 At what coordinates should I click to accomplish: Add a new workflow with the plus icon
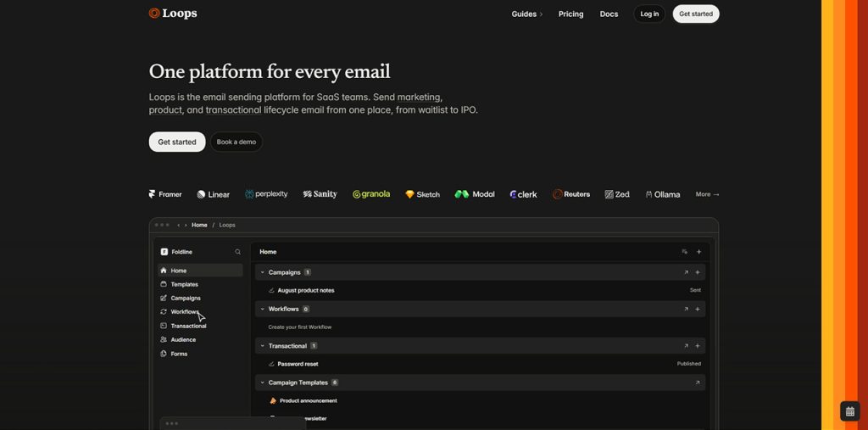tap(698, 309)
